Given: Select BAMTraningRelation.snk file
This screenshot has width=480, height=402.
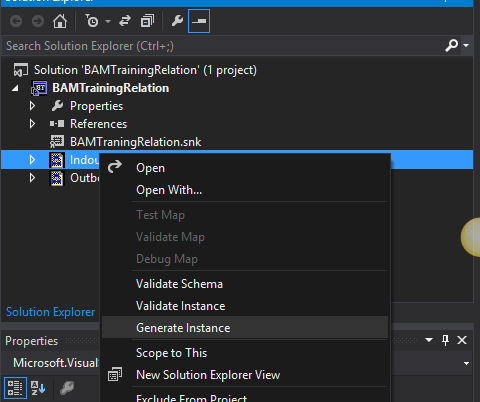Looking at the screenshot, I should pos(135,142).
